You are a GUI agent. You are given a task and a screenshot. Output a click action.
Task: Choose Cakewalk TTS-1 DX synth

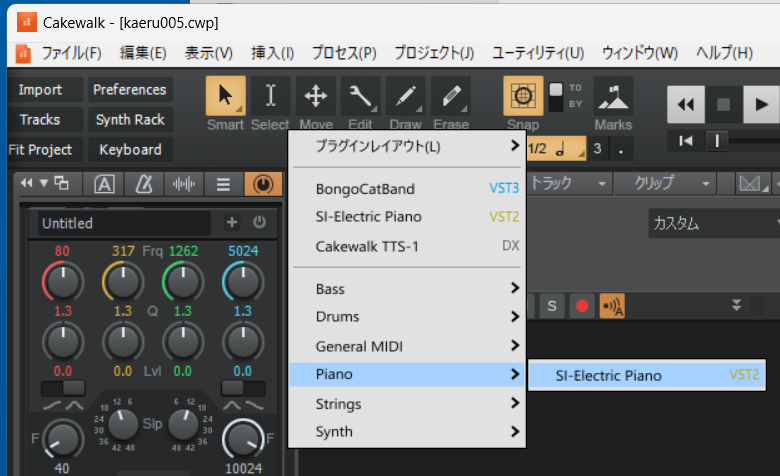[x=407, y=246]
